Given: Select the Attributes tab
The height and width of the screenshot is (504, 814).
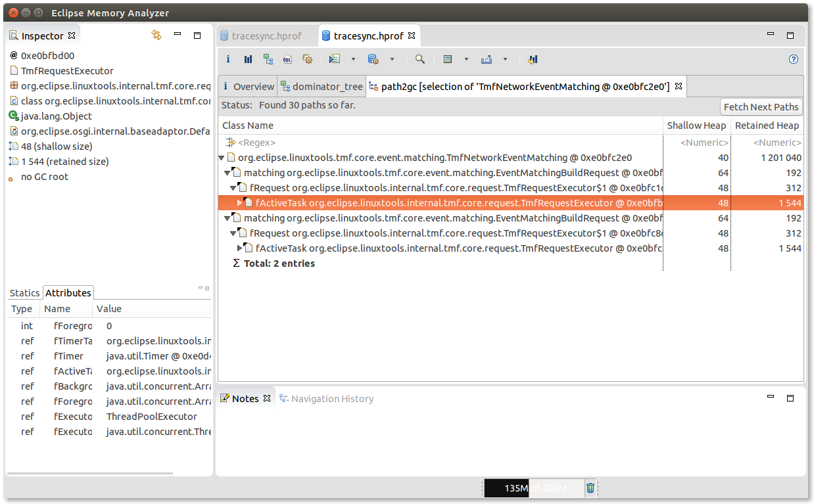Looking at the screenshot, I should 68,293.
